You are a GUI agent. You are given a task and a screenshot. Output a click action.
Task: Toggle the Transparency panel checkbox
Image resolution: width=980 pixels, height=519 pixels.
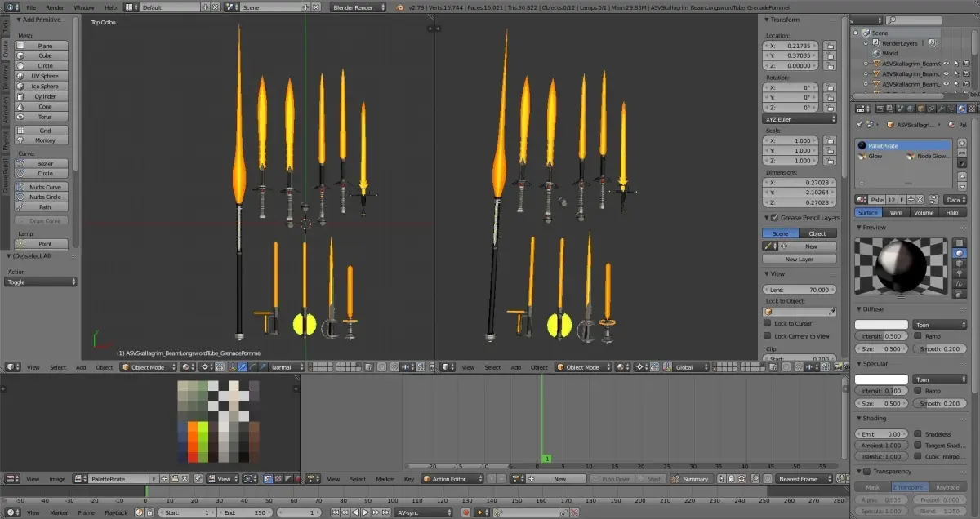[866, 472]
